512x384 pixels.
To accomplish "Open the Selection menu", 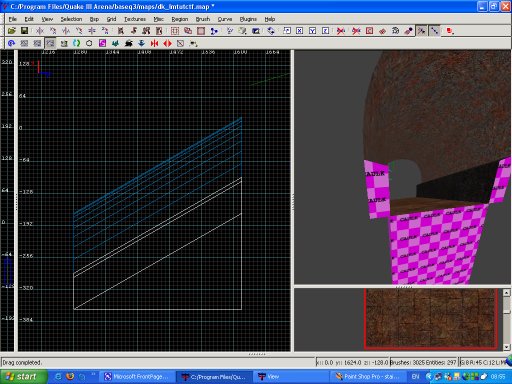I will pos(71,19).
